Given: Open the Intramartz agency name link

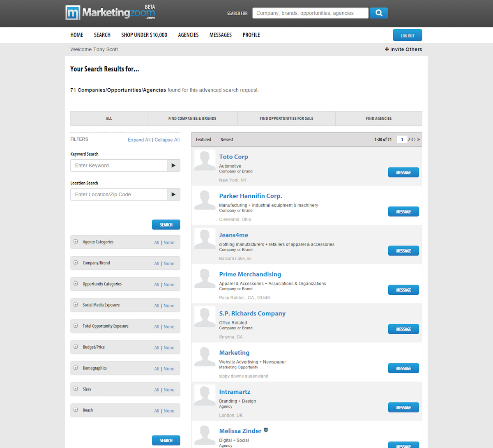Looking at the screenshot, I should pyautogui.click(x=235, y=392).
